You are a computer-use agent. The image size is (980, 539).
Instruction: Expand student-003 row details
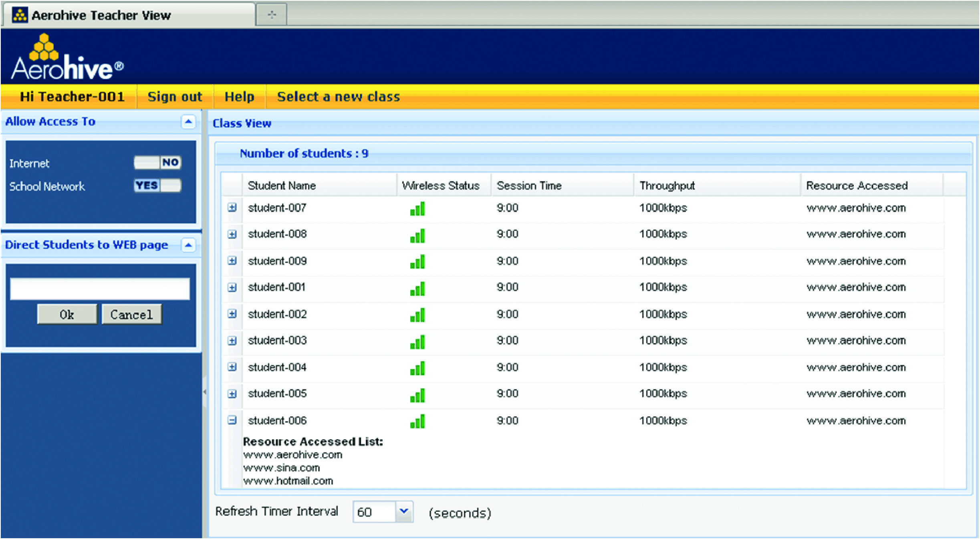tap(232, 341)
